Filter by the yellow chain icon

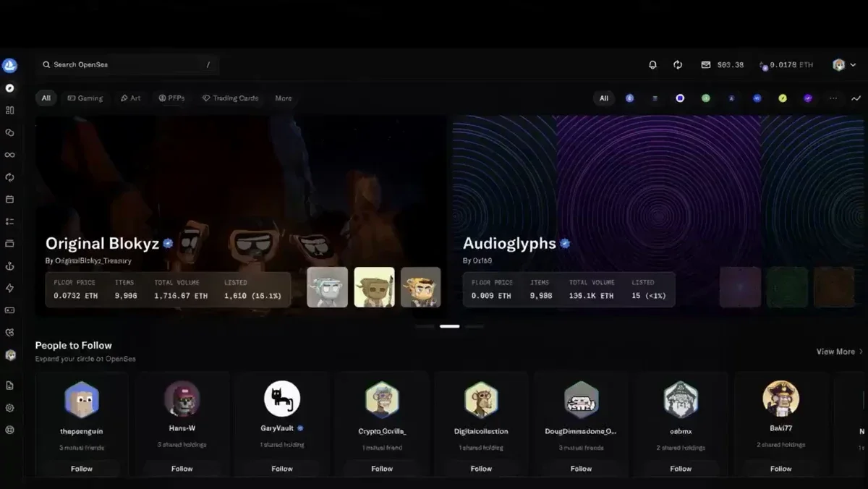click(x=782, y=98)
